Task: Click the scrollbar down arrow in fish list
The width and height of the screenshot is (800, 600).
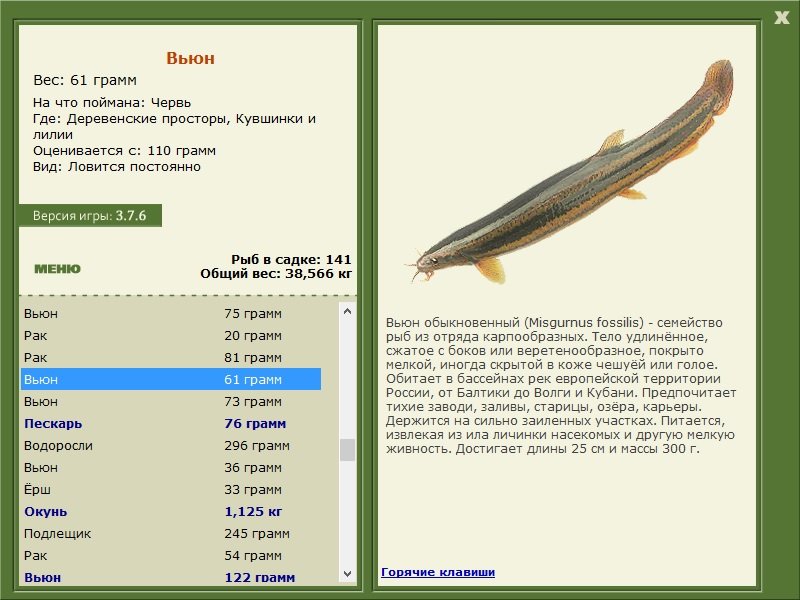Action: [347, 573]
